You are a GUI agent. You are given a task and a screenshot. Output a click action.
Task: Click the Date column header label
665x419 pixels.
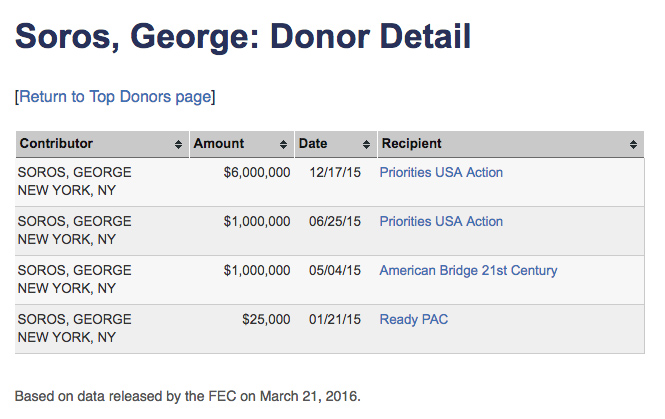[313, 144]
